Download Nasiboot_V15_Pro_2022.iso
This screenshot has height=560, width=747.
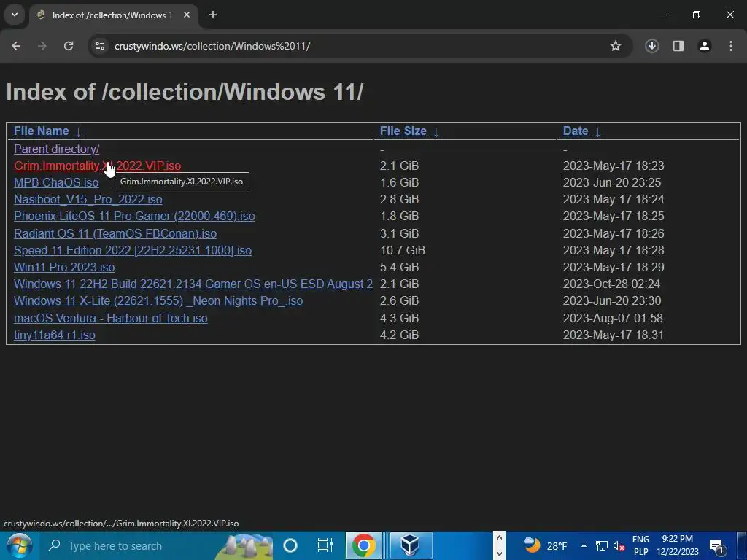pos(88,200)
